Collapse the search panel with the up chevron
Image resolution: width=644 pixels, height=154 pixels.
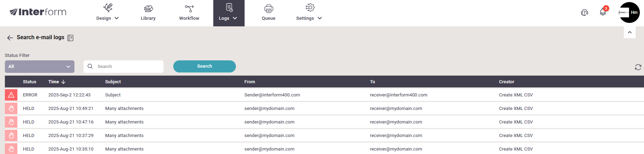click(629, 32)
